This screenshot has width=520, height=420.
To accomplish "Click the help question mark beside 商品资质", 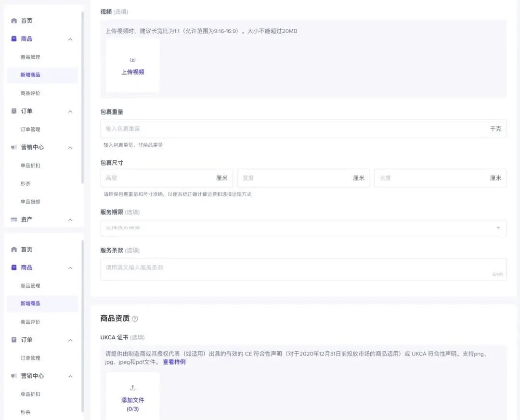I will pos(135,318).
